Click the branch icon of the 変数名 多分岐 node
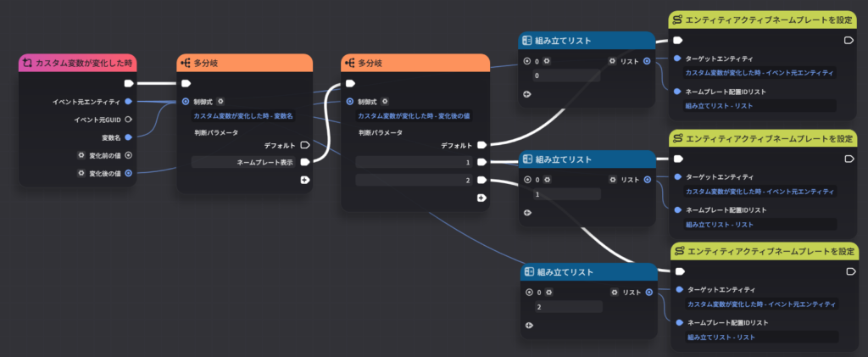Screen dimensions: 868x357 pyautogui.click(x=186, y=63)
